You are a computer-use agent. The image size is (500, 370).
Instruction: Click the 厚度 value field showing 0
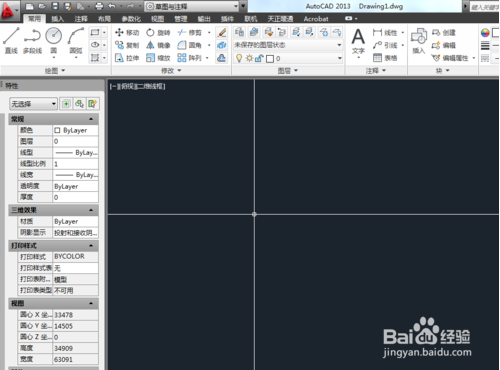point(75,197)
